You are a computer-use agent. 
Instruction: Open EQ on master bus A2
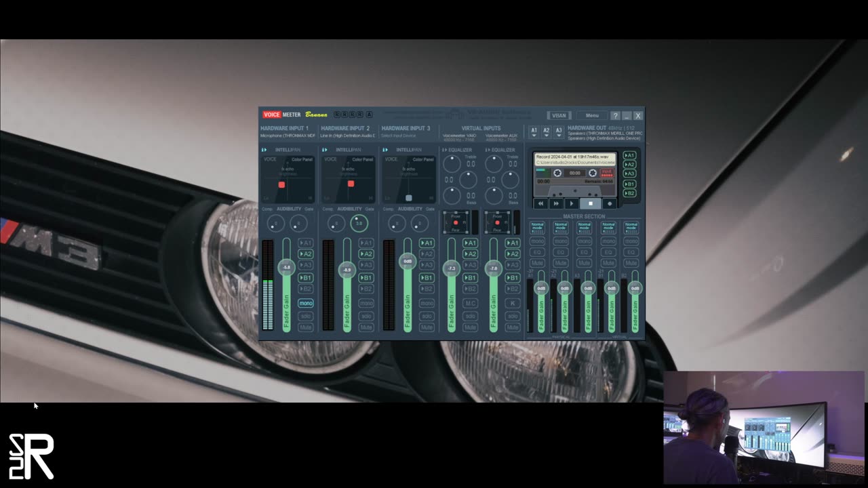[x=561, y=252]
